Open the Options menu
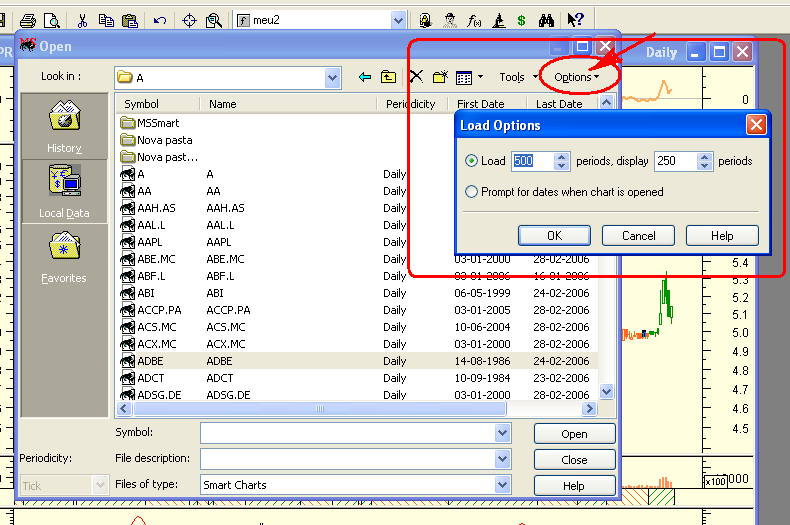Screen dimensions: 790x525 (576, 77)
